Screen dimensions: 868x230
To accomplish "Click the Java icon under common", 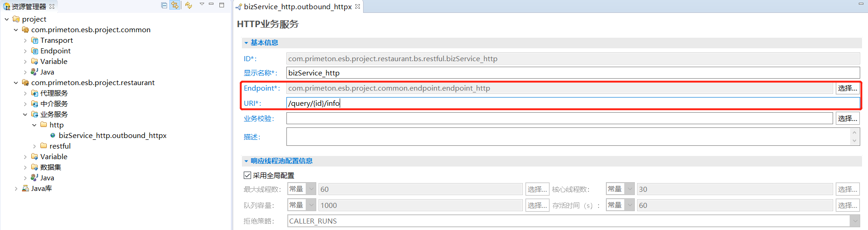I will coord(34,72).
